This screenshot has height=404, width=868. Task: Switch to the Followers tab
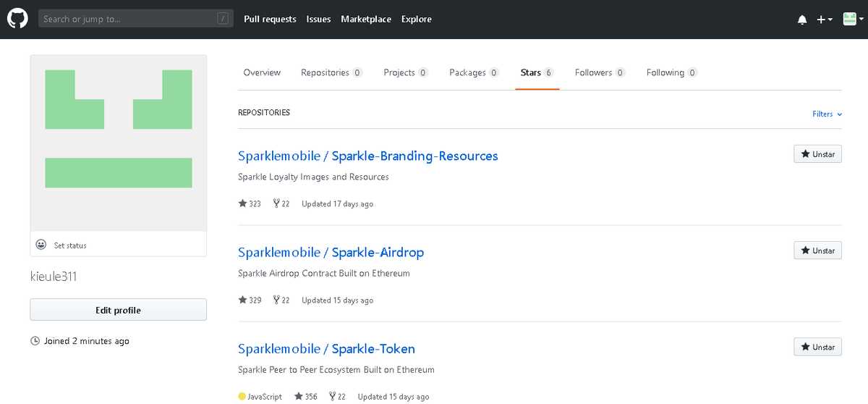coord(600,72)
